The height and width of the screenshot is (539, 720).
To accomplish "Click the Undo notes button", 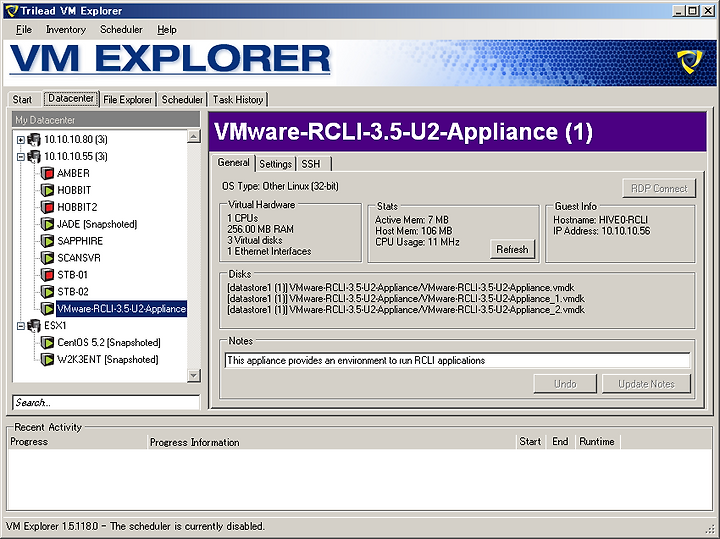I will (565, 384).
